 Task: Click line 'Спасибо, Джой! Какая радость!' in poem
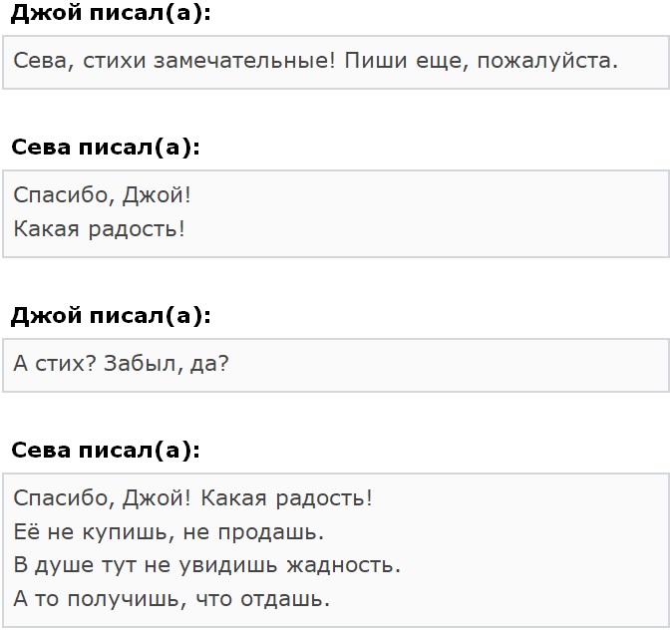coord(192,498)
